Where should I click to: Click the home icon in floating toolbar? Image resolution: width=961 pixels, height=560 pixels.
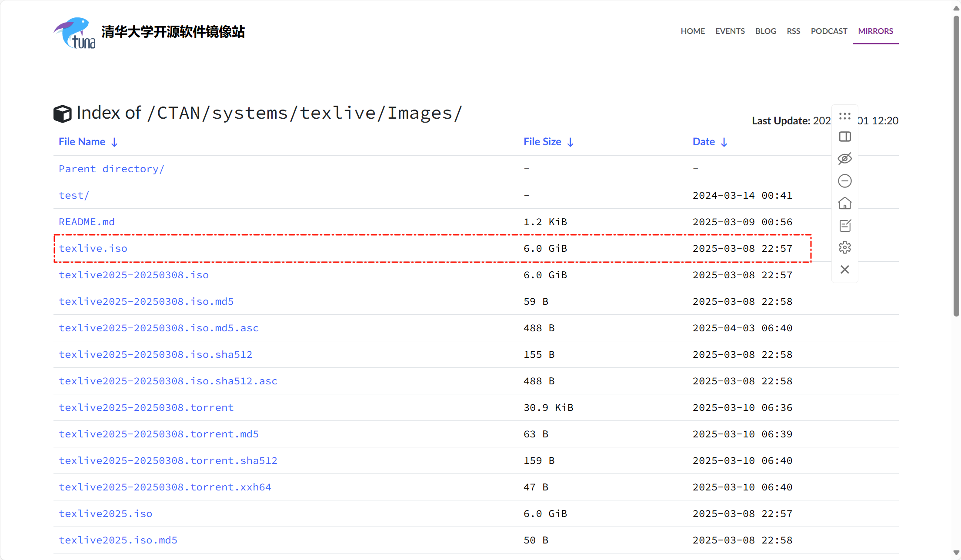(x=844, y=203)
